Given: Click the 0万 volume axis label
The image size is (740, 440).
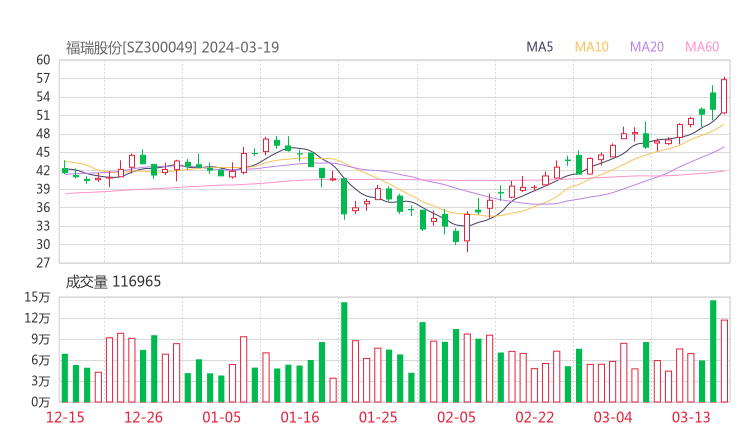Looking at the screenshot, I should [41, 402].
